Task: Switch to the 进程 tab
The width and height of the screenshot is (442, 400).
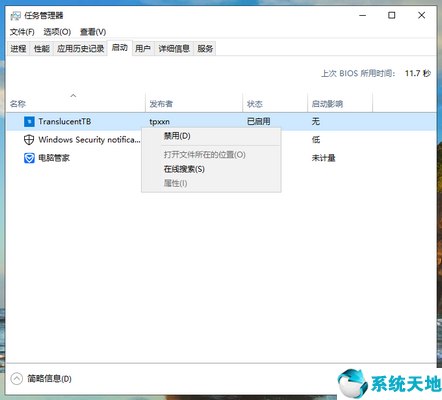Action: (x=18, y=49)
